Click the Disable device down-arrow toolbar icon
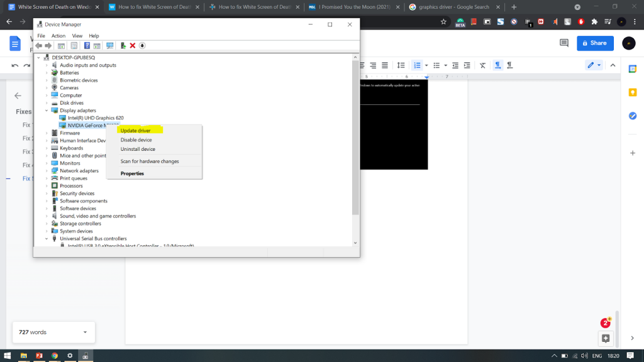Viewport: 644px width, 362px height. pos(142,45)
